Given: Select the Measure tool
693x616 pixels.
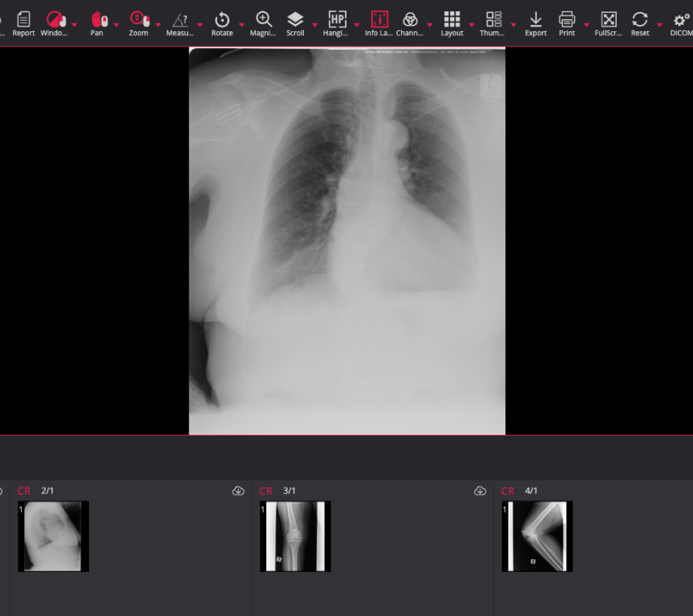Looking at the screenshot, I should pos(180,24).
